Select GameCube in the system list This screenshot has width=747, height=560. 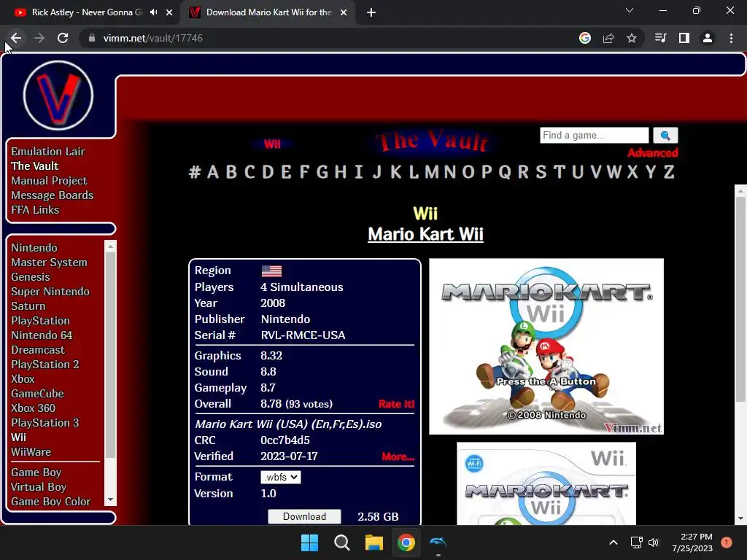(x=38, y=393)
